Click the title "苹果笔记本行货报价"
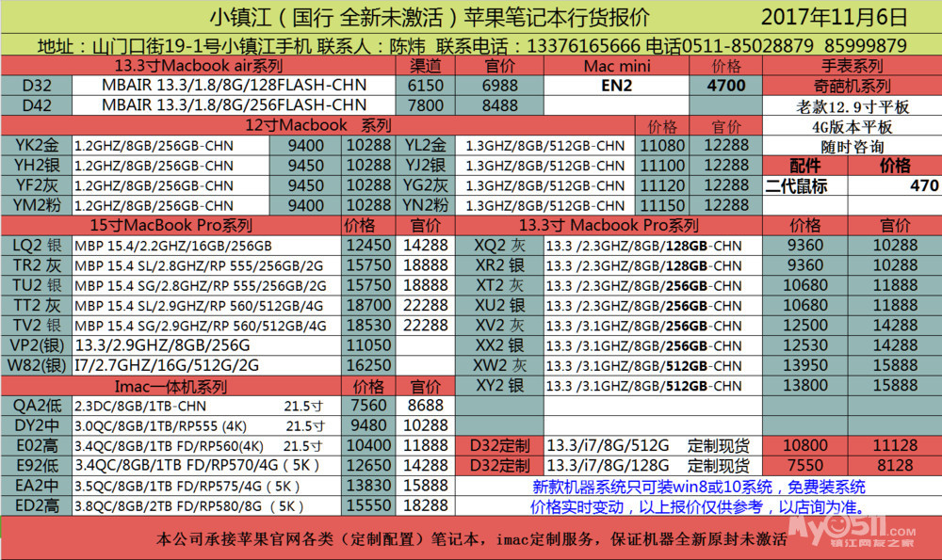 [x=557, y=17]
